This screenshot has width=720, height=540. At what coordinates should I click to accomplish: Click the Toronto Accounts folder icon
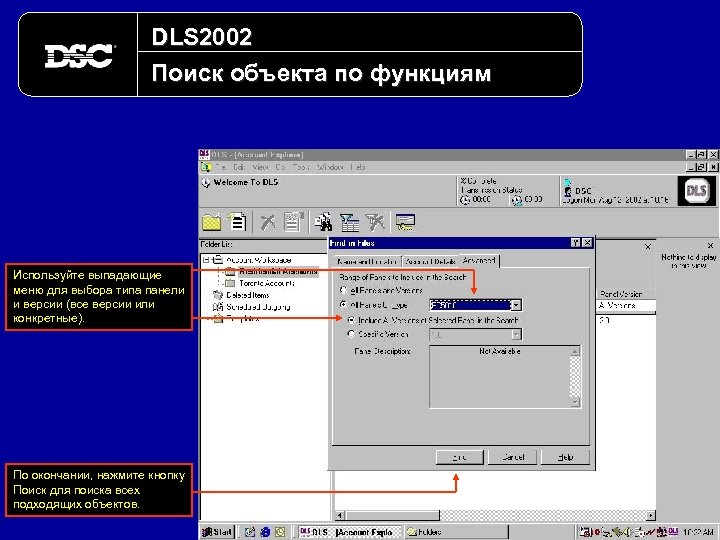click(x=230, y=283)
